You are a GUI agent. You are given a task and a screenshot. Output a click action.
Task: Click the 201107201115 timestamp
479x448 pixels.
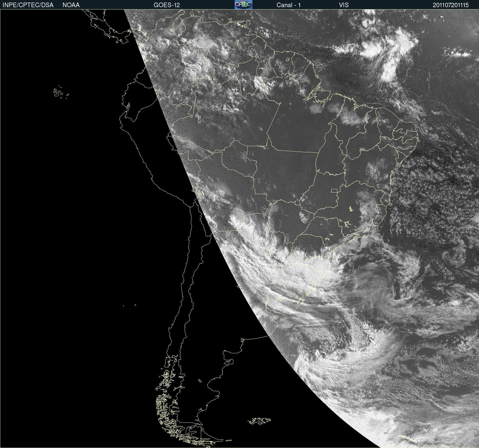click(451, 5)
